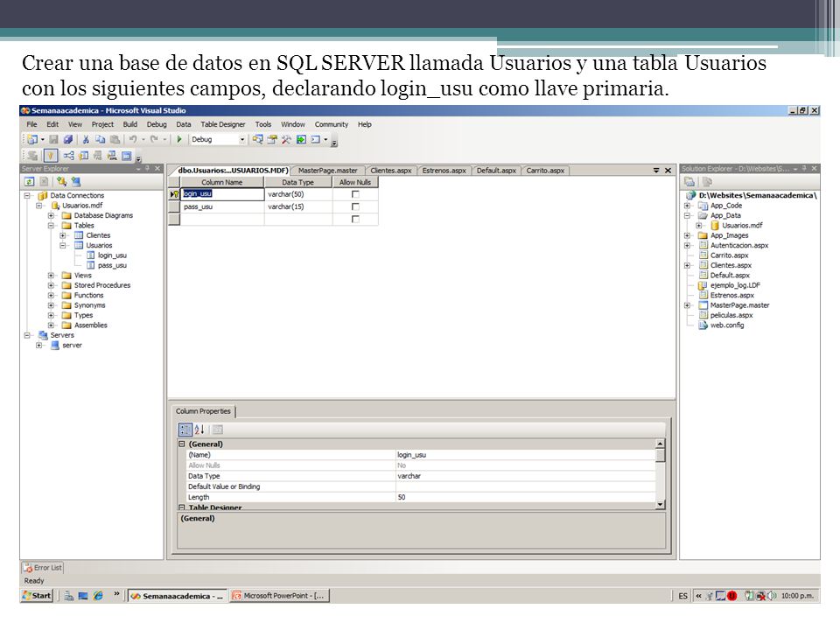This screenshot has width=840, height=630.
Task: Collapse the Data Connections tree node
Action: coord(27,195)
